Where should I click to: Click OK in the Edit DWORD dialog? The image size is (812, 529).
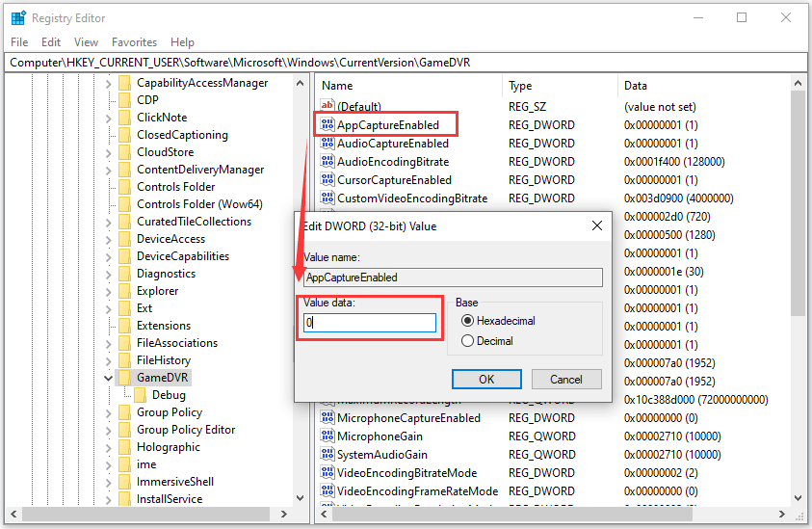coord(486,379)
